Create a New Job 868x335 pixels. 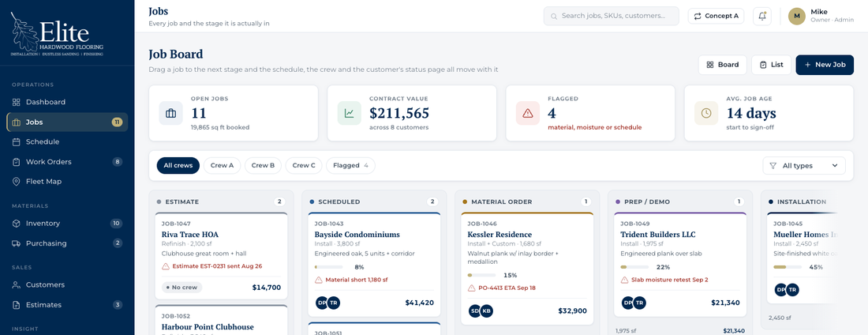[x=825, y=65]
